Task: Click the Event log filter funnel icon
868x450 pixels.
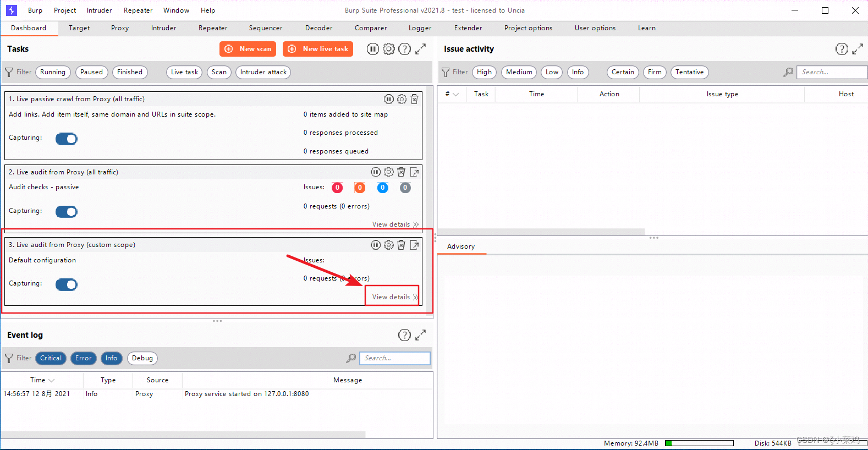Action: [x=9, y=358]
